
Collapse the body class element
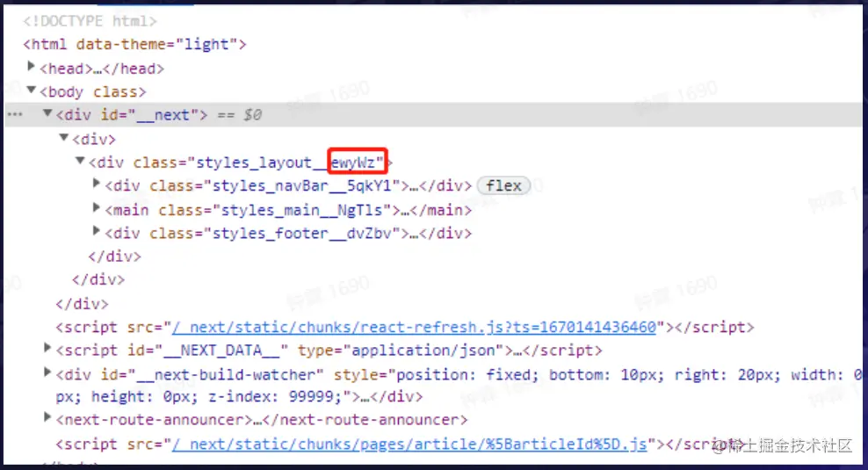click(32, 90)
